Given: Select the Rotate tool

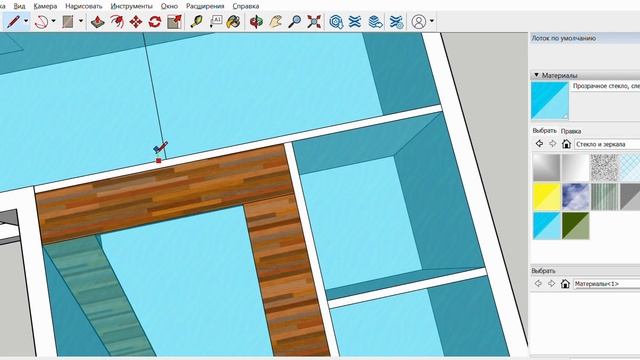Looking at the screenshot, I should pyautogui.click(x=155, y=21).
